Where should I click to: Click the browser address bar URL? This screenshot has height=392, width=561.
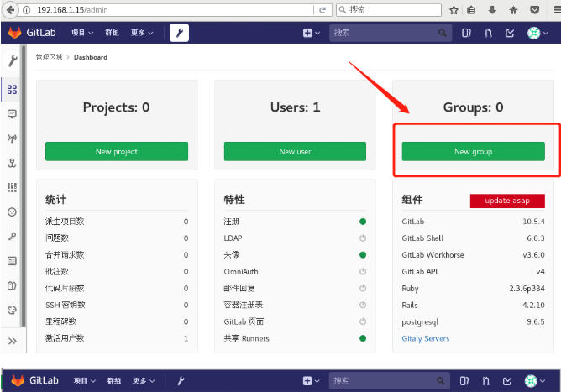tap(72, 10)
